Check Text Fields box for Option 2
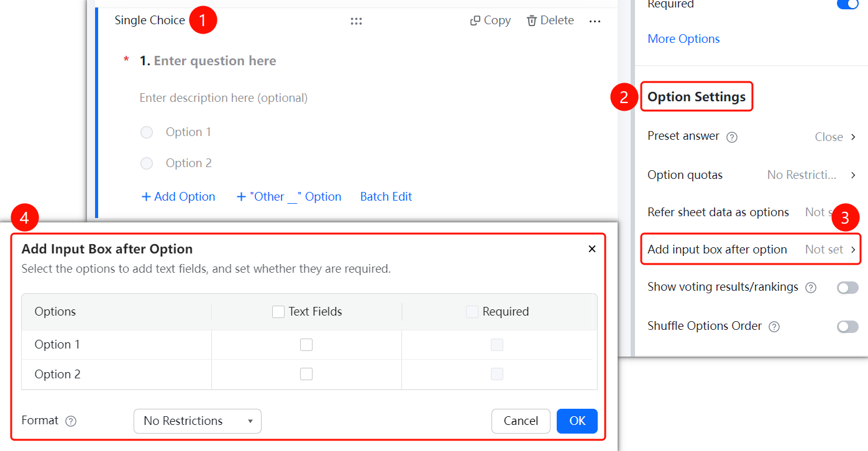 pyautogui.click(x=306, y=374)
